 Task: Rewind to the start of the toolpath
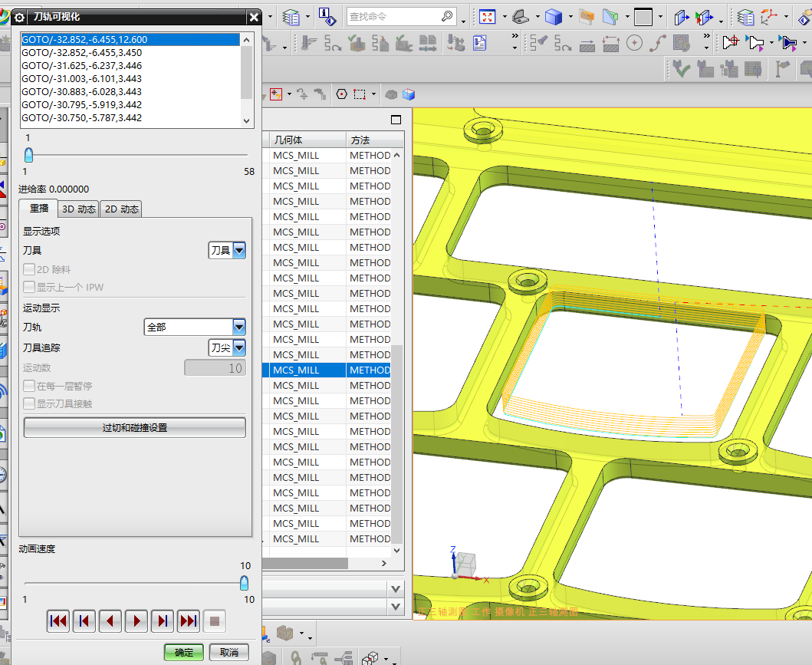[58, 621]
